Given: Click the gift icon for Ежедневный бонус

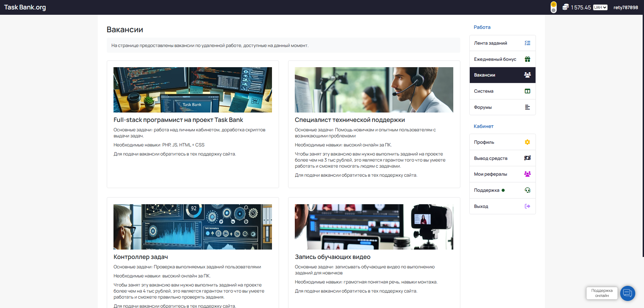Looking at the screenshot, I should [527, 59].
